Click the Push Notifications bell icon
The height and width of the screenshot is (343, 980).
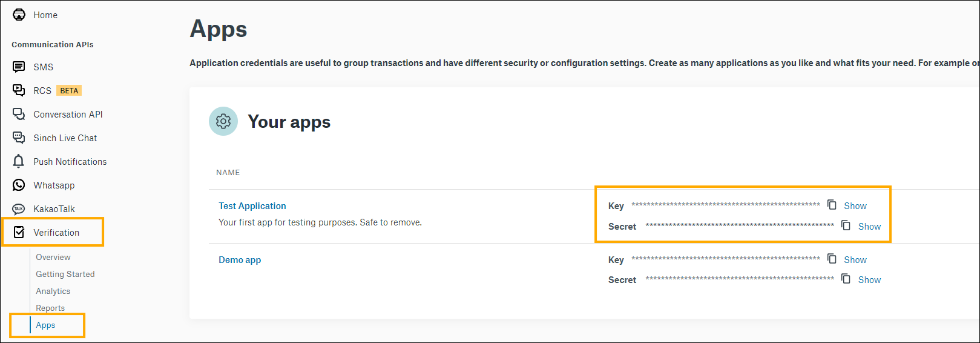click(x=19, y=161)
